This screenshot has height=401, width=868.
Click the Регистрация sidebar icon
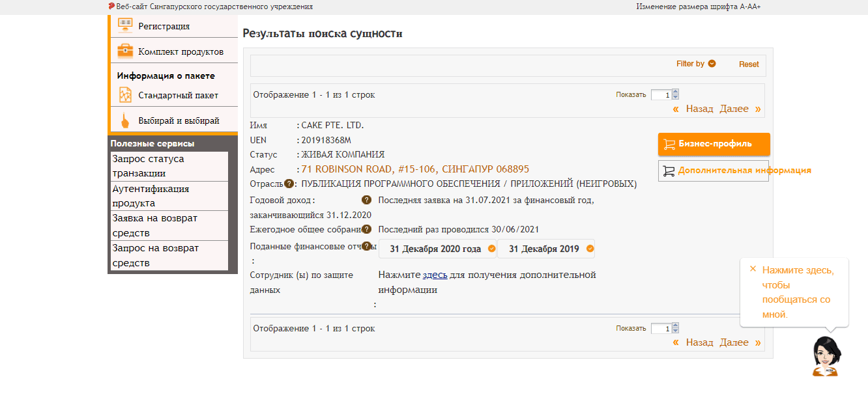click(x=125, y=25)
